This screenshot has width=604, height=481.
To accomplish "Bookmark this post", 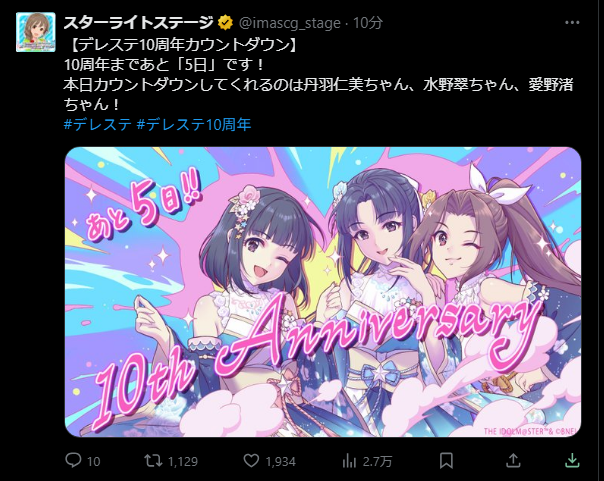I will pos(446,460).
